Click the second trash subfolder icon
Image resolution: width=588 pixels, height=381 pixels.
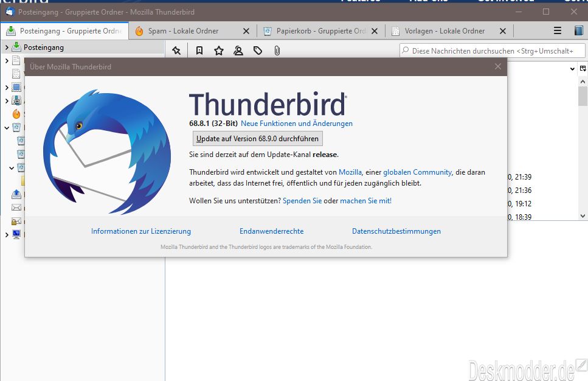pyautogui.click(x=21, y=154)
